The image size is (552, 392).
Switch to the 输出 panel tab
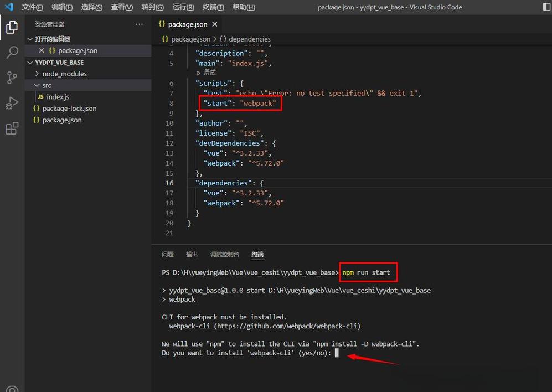pos(192,254)
